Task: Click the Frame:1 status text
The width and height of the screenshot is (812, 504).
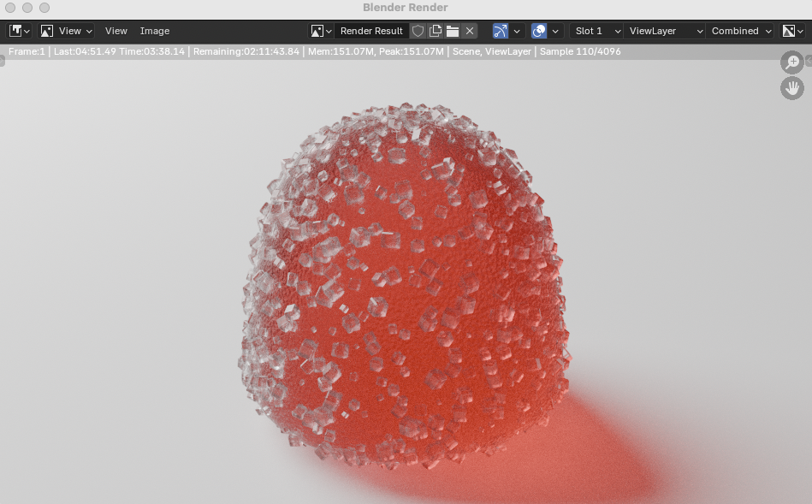Action: click(27, 51)
